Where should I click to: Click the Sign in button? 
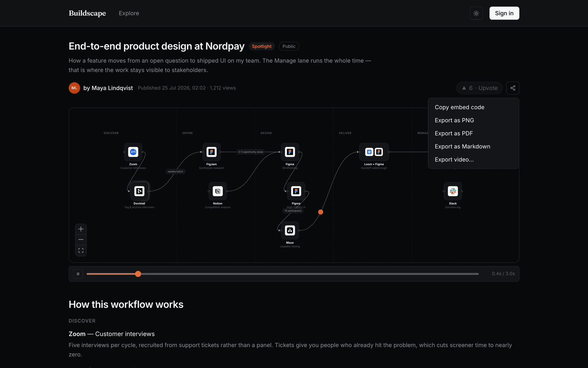pyautogui.click(x=504, y=13)
